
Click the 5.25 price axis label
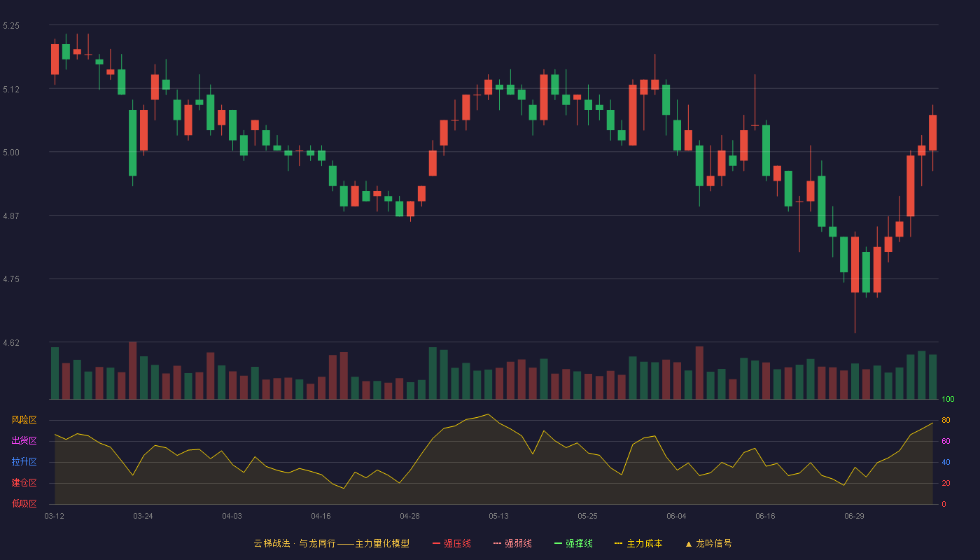(x=11, y=25)
